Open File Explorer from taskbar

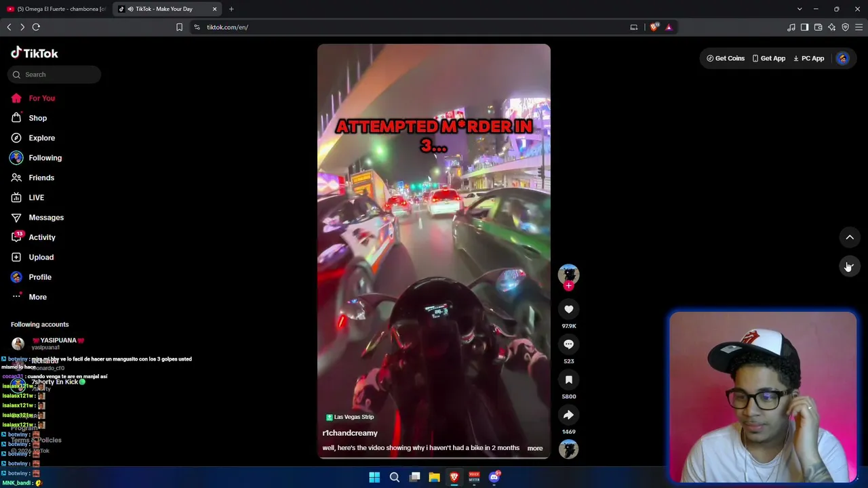pos(434,477)
